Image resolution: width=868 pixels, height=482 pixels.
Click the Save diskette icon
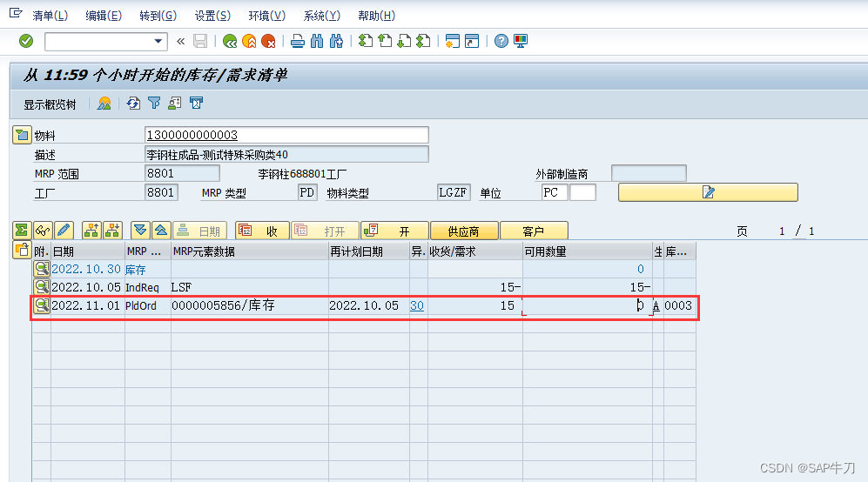pyautogui.click(x=200, y=41)
